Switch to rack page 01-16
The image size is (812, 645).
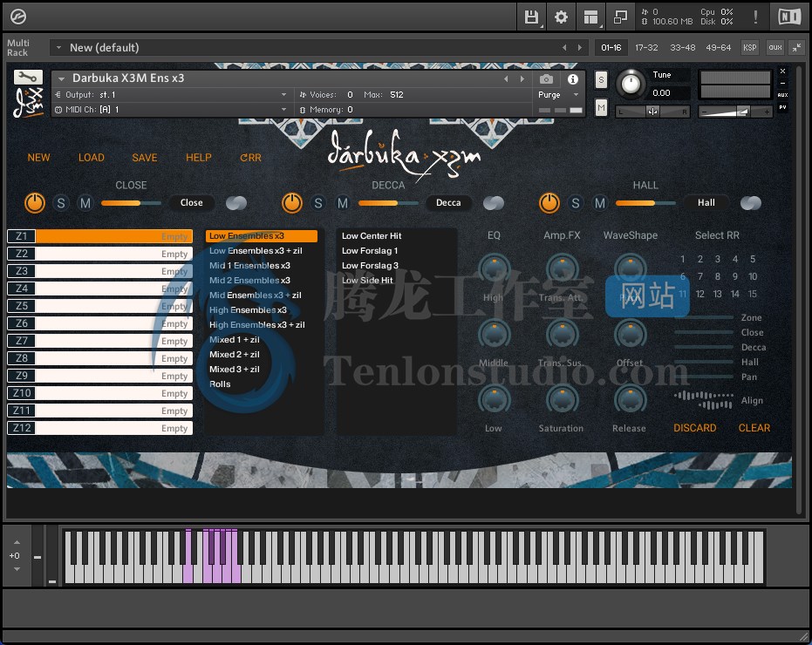611,48
